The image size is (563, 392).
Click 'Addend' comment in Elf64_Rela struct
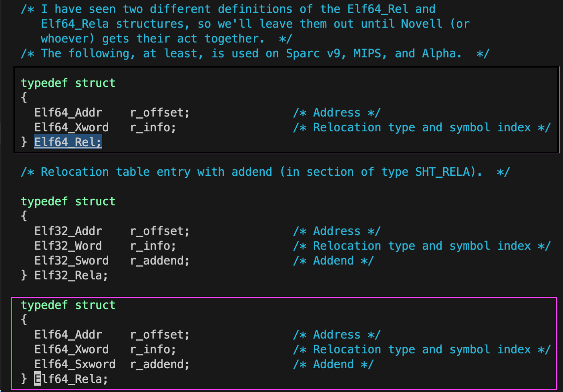[334, 364]
